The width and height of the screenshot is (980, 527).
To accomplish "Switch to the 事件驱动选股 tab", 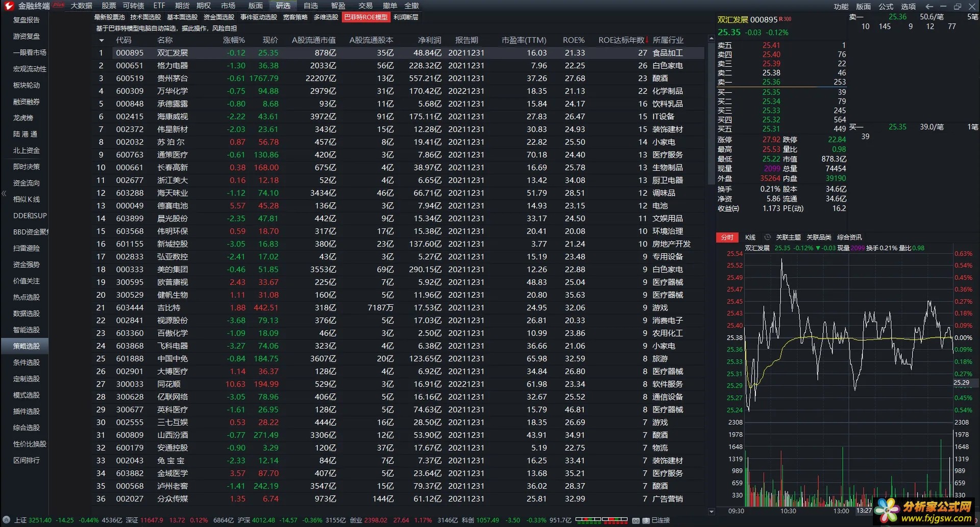I will point(259,17).
